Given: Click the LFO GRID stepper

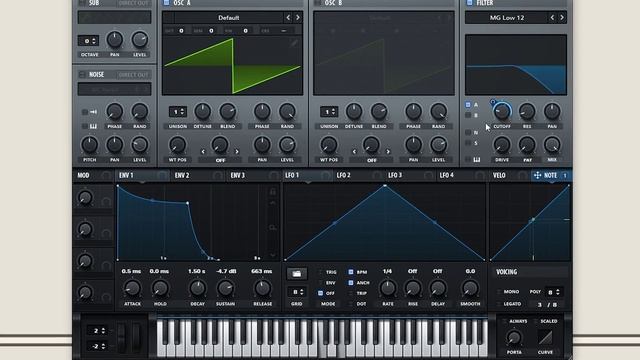Looking at the screenshot, I should (297, 292).
